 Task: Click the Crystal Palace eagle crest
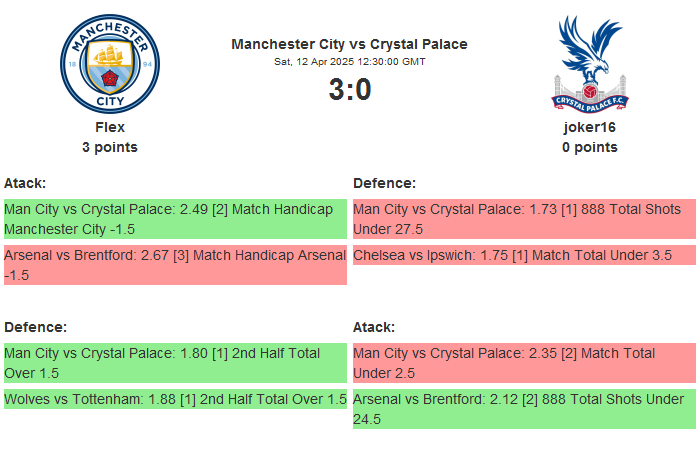click(x=589, y=63)
